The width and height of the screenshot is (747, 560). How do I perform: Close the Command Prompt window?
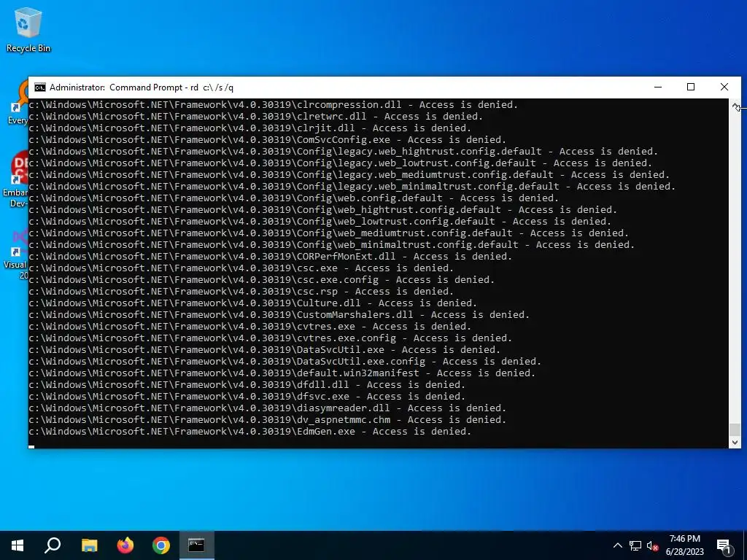coord(724,87)
